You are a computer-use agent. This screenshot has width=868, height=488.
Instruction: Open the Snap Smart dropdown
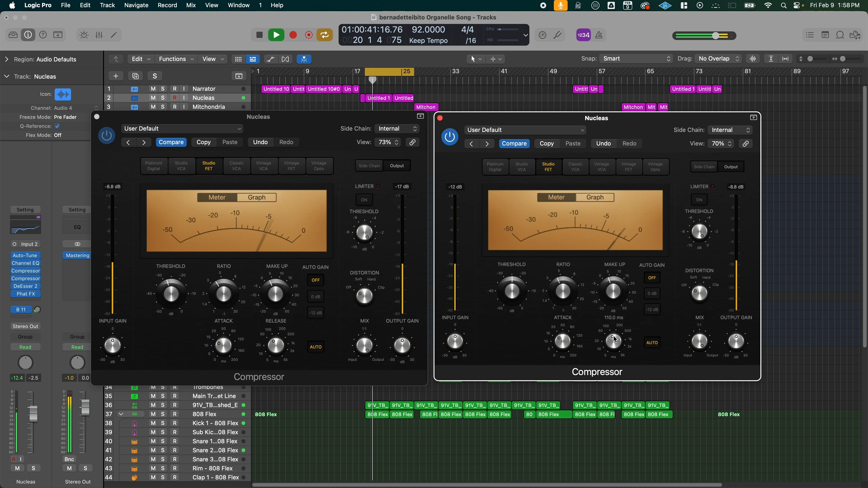coord(635,59)
